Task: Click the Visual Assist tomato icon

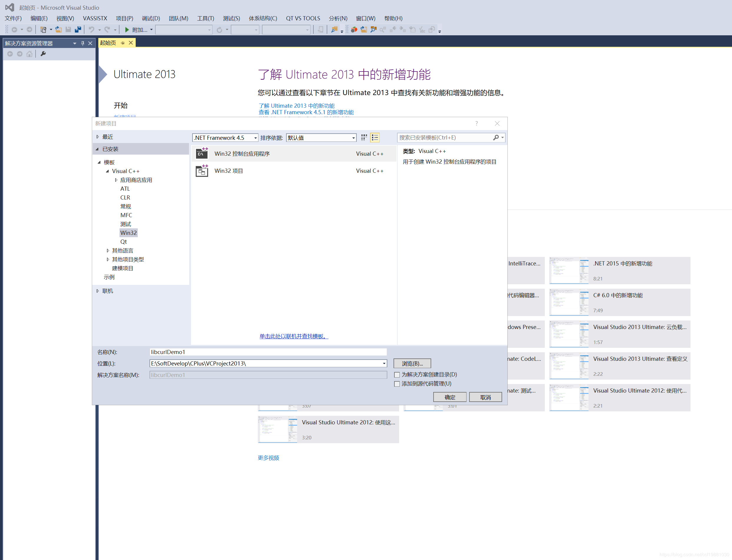Action: (x=354, y=30)
